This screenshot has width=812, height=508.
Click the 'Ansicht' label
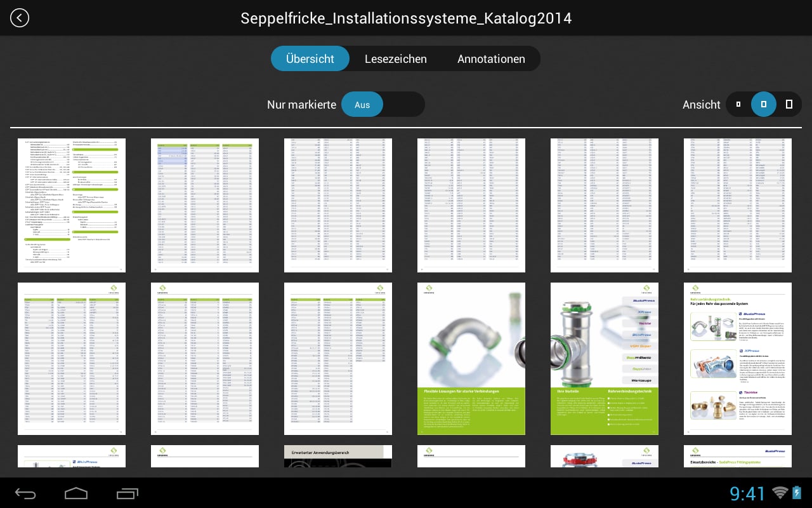point(702,105)
